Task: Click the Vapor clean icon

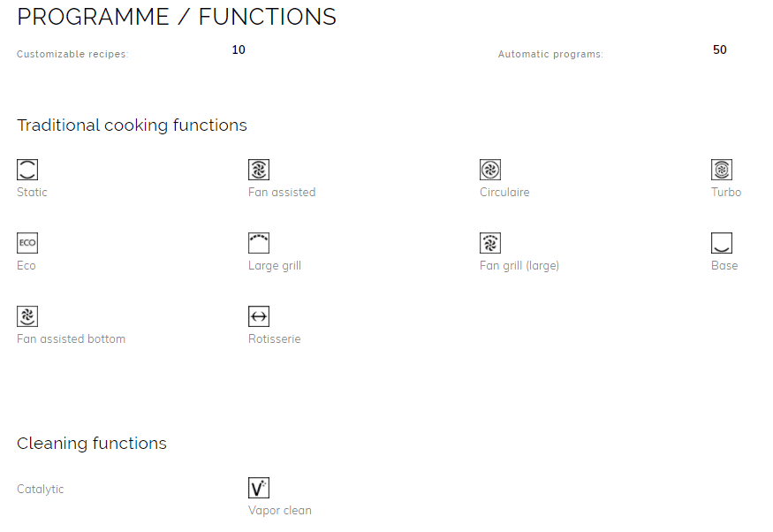Action: (x=259, y=488)
